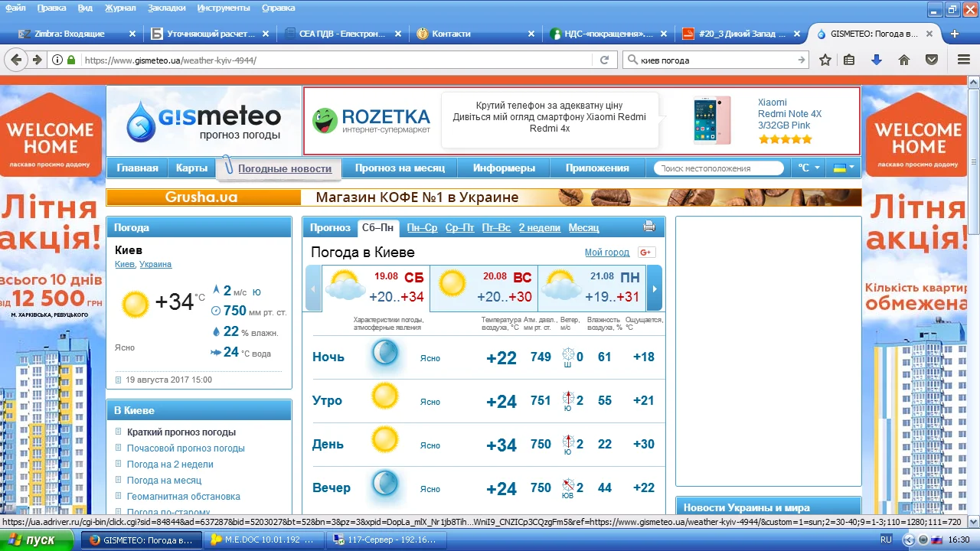Open the Pocket icon in toolbar
The height and width of the screenshot is (551, 980).
tap(932, 60)
